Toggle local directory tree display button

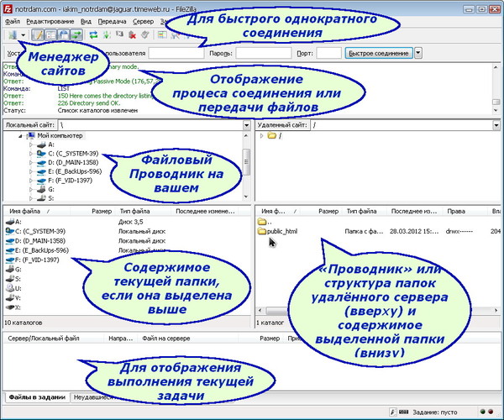[x=50, y=34]
